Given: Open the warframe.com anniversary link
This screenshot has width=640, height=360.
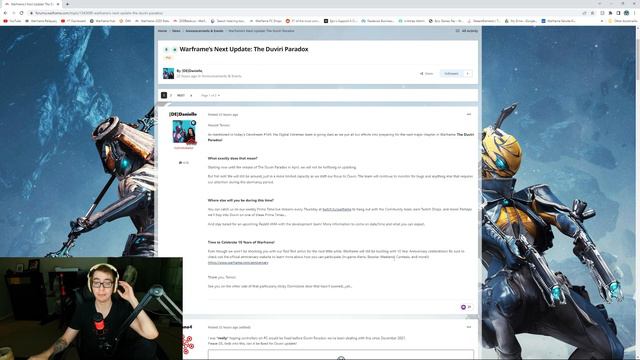Looking at the screenshot, I should 238,262.
